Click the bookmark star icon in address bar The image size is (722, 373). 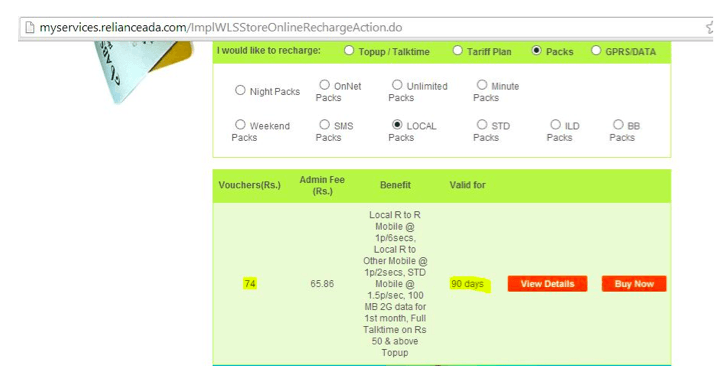click(710, 28)
